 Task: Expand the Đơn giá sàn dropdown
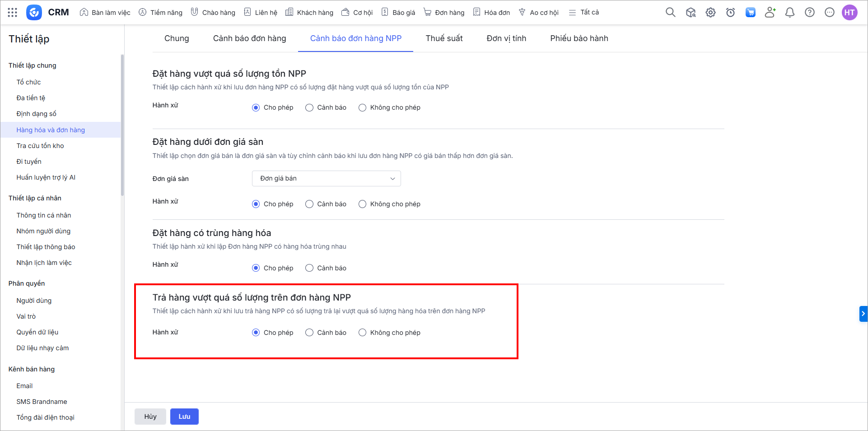tap(326, 179)
